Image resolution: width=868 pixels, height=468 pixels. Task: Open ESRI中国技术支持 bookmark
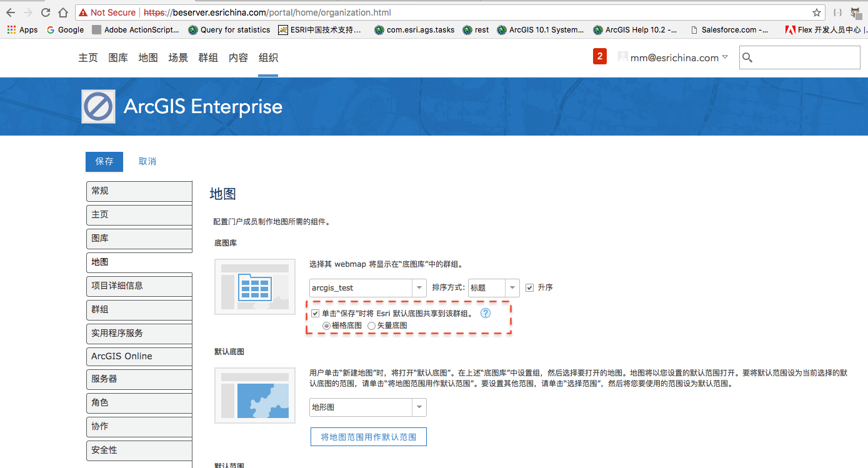pyautogui.click(x=320, y=29)
